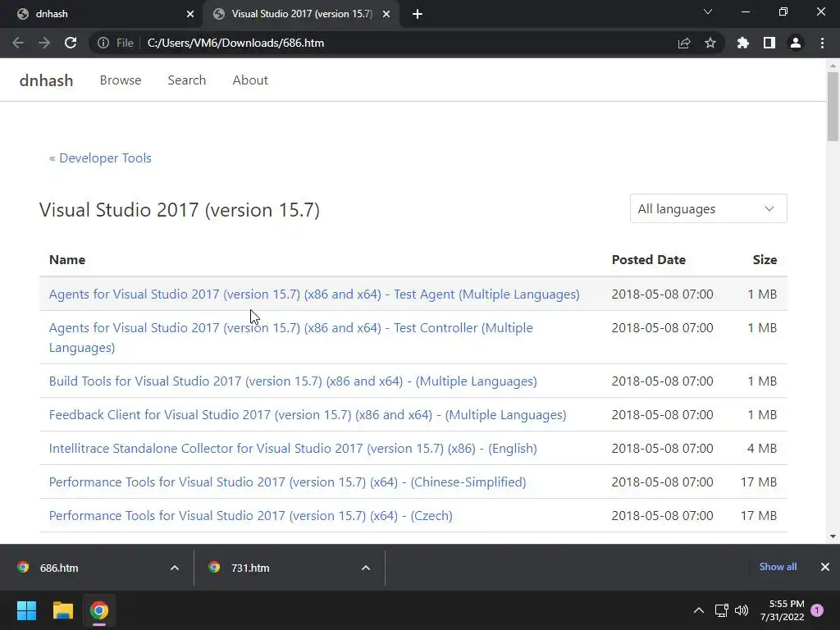Open Agents Test Controller (Multiple Languages) link
The height and width of the screenshot is (630, 840).
(291, 337)
